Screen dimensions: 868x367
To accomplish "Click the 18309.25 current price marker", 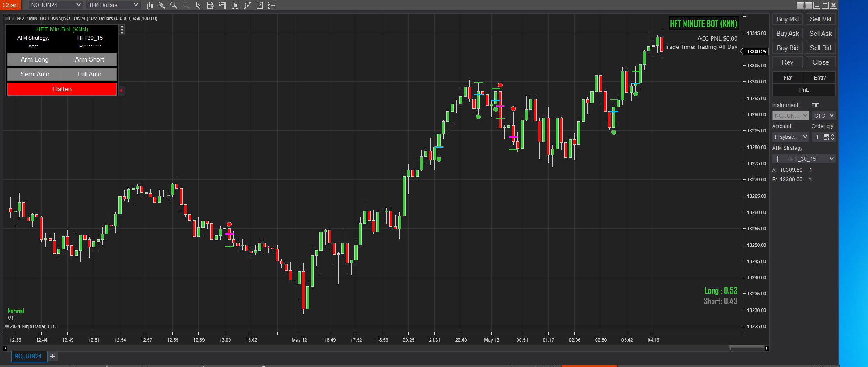I will (756, 52).
